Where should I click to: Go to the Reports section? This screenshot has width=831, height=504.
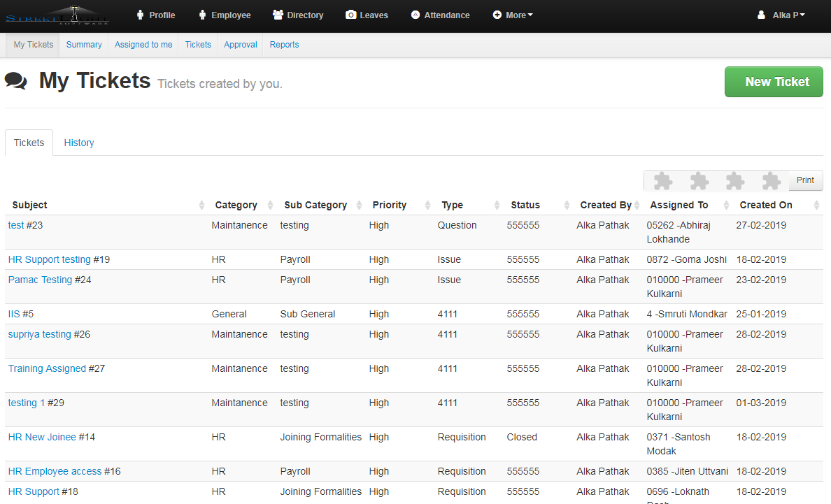point(284,45)
